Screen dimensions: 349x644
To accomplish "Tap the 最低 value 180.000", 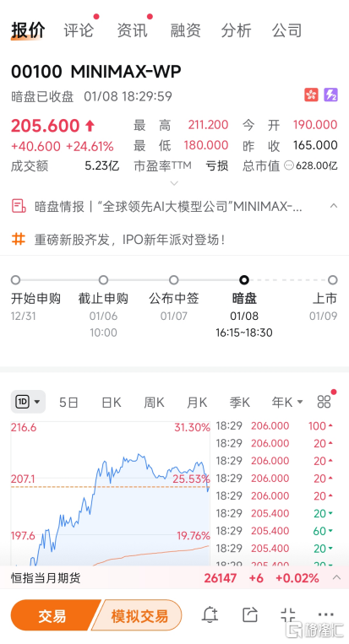I will point(206,145).
